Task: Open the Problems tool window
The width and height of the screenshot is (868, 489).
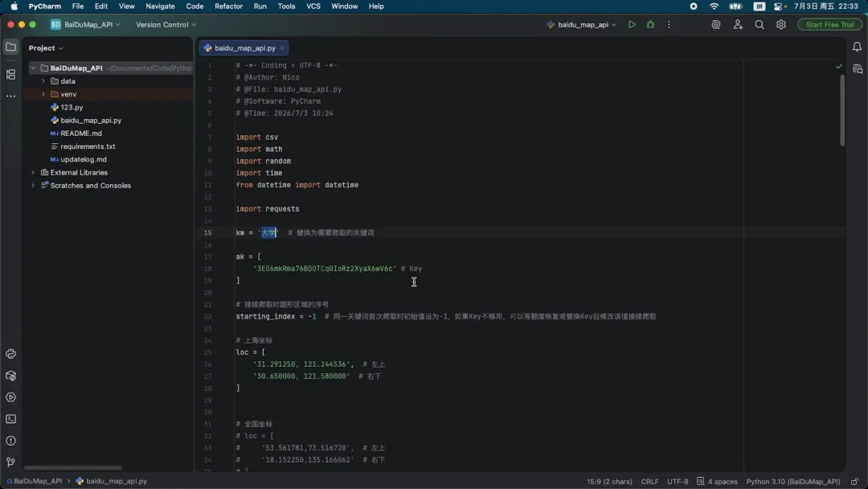Action: tap(10, 440)
